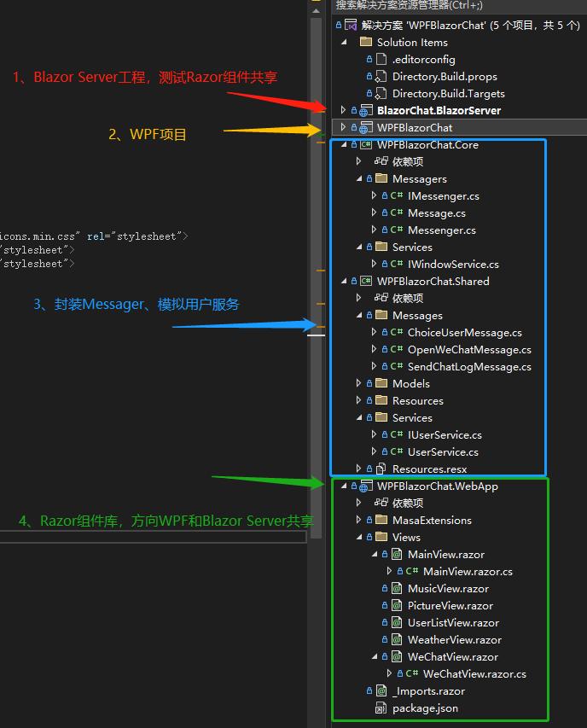
Task: Expand the WeChatView.razor.cs node
Action: [390, 674]
